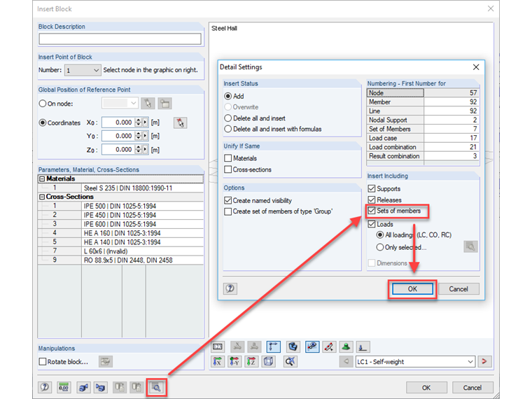The height and width of the screenshot is (399, 532).
Task: Open Detail Settings magnifier icon in Insert Block
Action: (156, 387)
